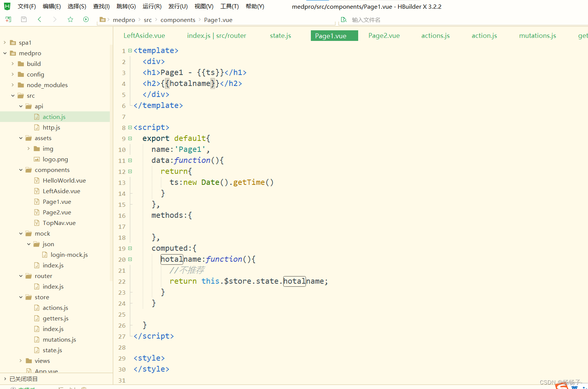
Task: Click the file search icon
Action: coord(344,20)
